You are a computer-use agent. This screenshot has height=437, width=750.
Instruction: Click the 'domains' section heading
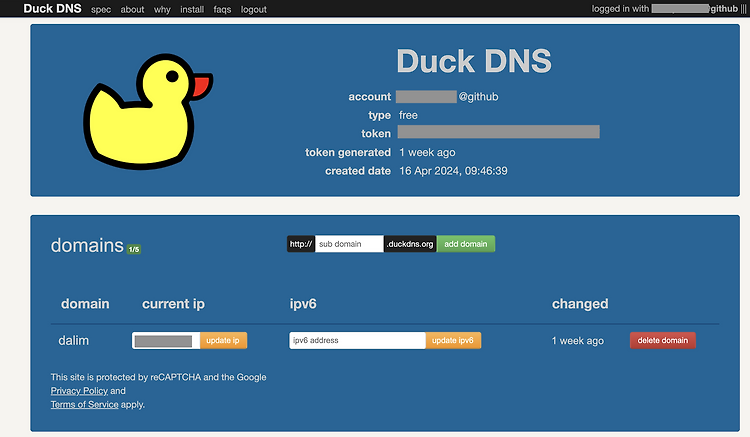click(87, 245)
